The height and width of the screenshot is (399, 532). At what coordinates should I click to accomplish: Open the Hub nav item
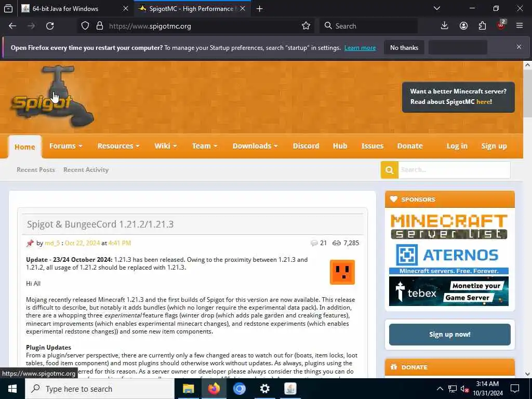point(340,146)
